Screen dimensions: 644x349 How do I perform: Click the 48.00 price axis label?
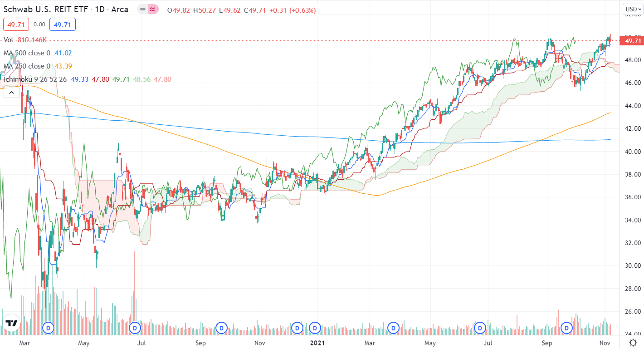[632, 60]
